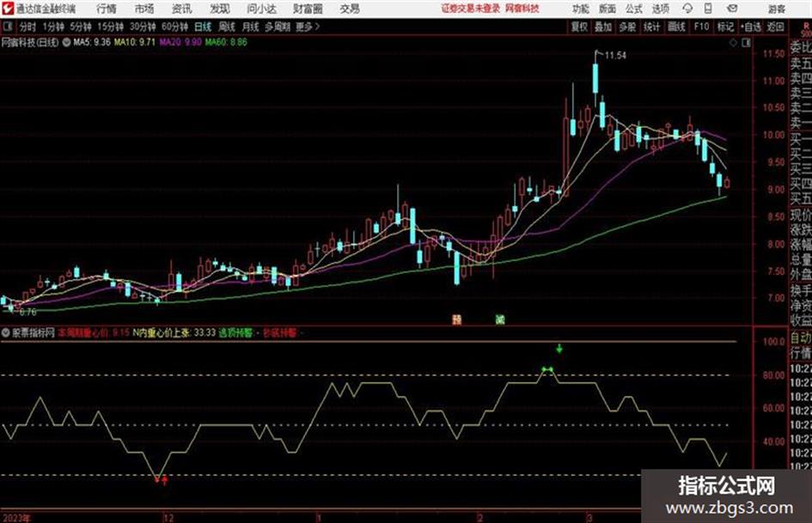Click the green down arrow sell signal
The width and height of the screenshot is (812, 523).
(x=559, y=349)
